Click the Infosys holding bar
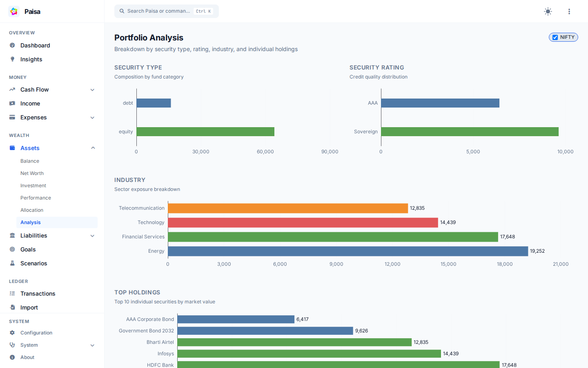This screenshot has width=588, height=368. (309, 354)
